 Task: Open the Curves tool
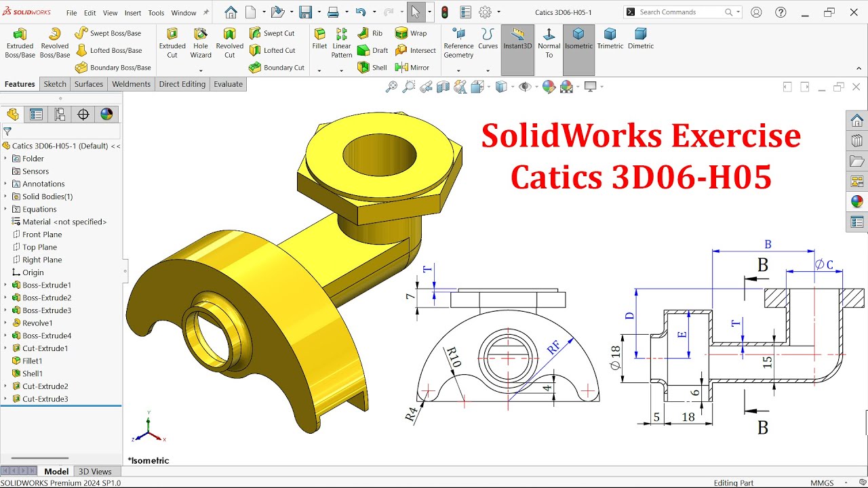click(488, 39)
